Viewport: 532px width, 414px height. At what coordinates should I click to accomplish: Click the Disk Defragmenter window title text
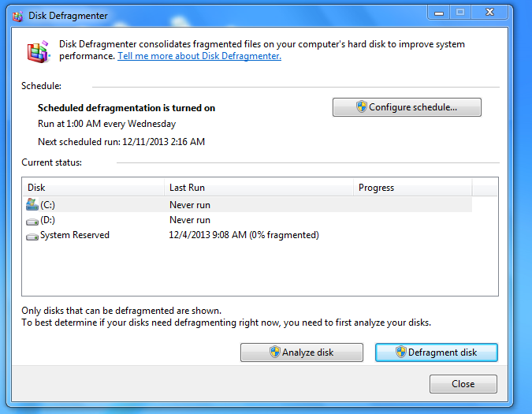68,16
